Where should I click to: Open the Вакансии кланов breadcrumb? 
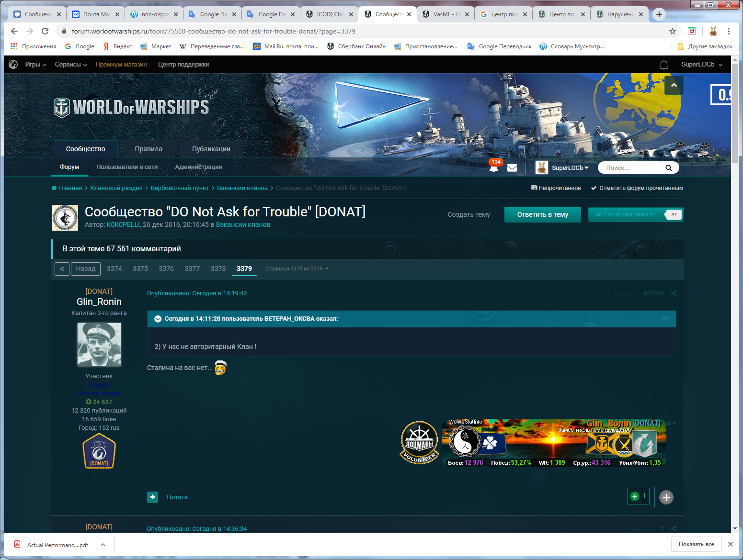click(x=242, y=188)
